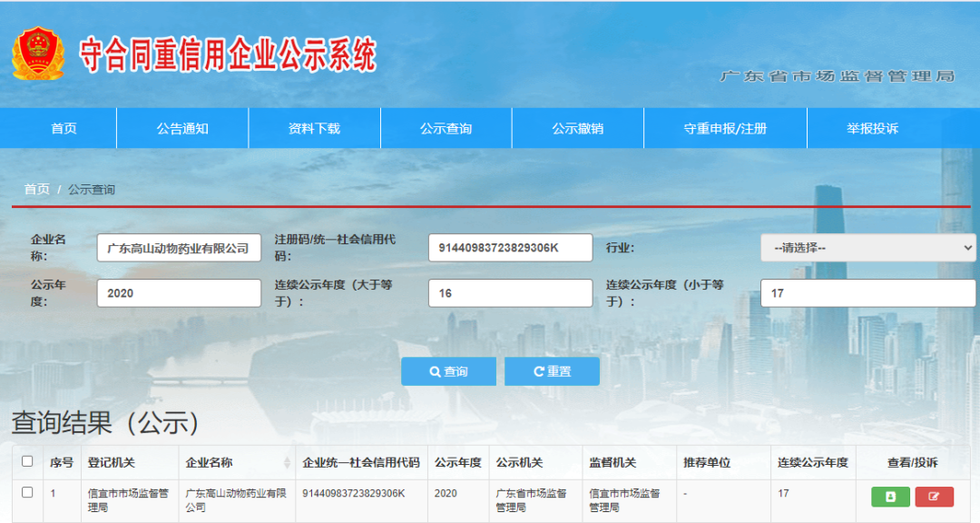Click the national emblem logo
The width and height of the screenshot is (980, 523).
pos(38,54)
